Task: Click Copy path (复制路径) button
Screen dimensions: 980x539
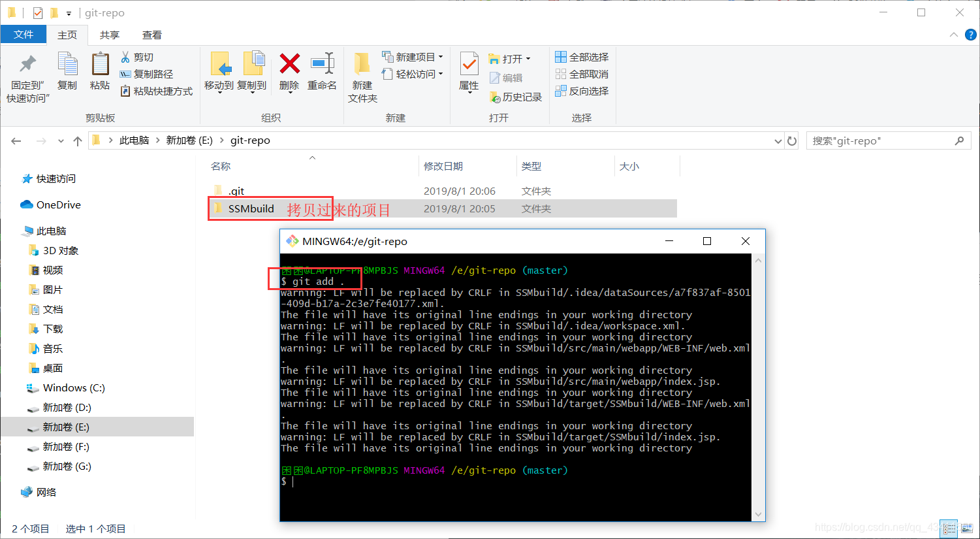Action: click(147, 74)
